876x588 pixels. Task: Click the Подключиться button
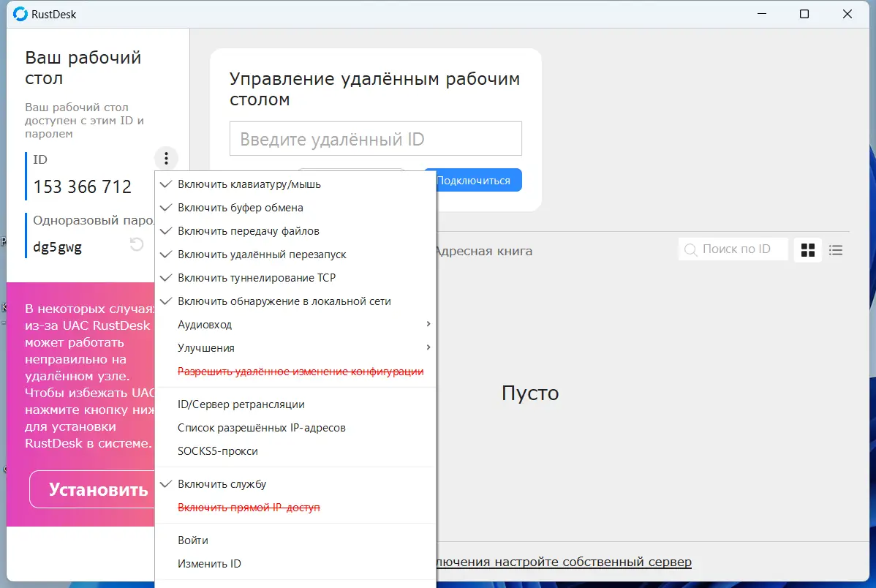pos(478,181)
